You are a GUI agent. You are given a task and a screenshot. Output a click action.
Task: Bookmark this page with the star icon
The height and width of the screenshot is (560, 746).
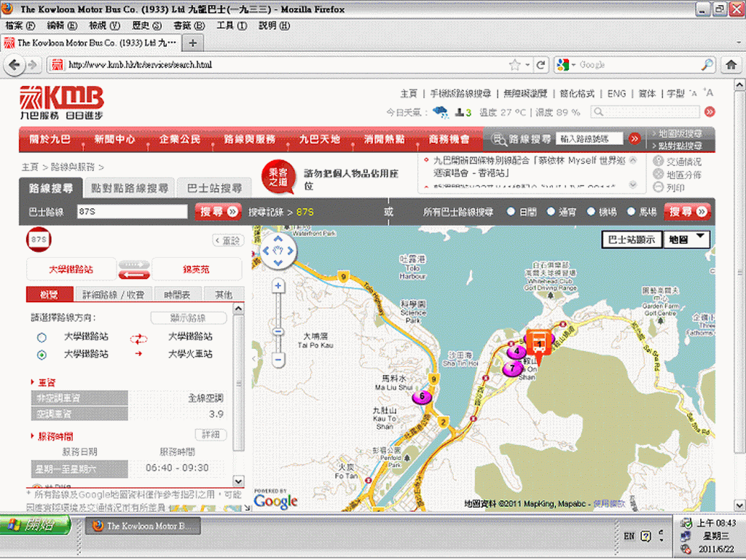coord(514,65)
